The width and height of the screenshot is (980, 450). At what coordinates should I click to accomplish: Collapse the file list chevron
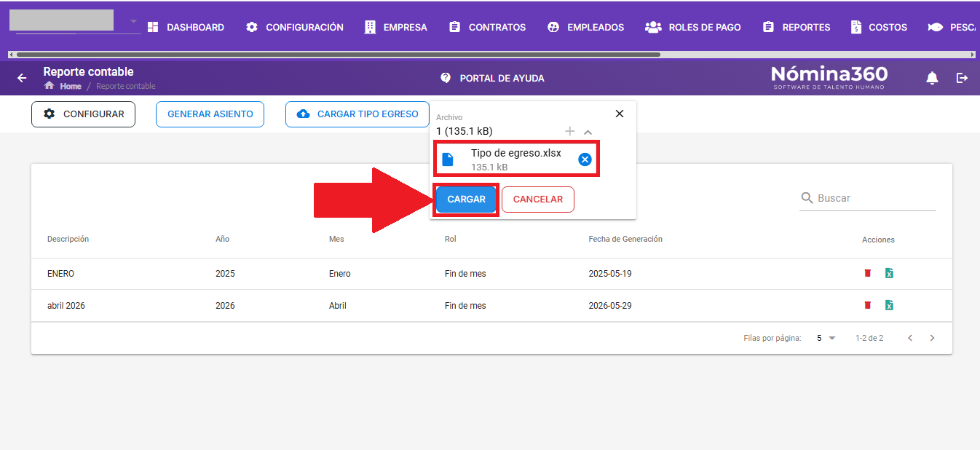[x=588, y=132]
